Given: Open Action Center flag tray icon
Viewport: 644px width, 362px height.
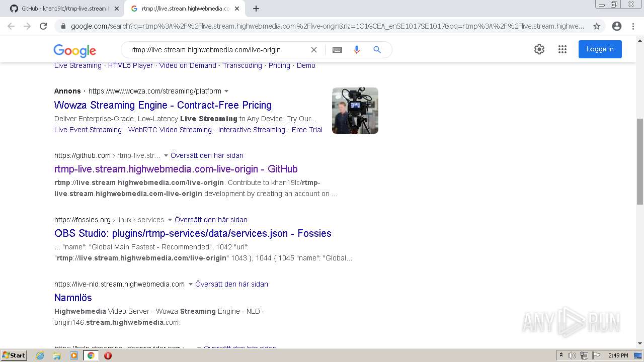Looking at the screenshot, I should click(595, 355).
